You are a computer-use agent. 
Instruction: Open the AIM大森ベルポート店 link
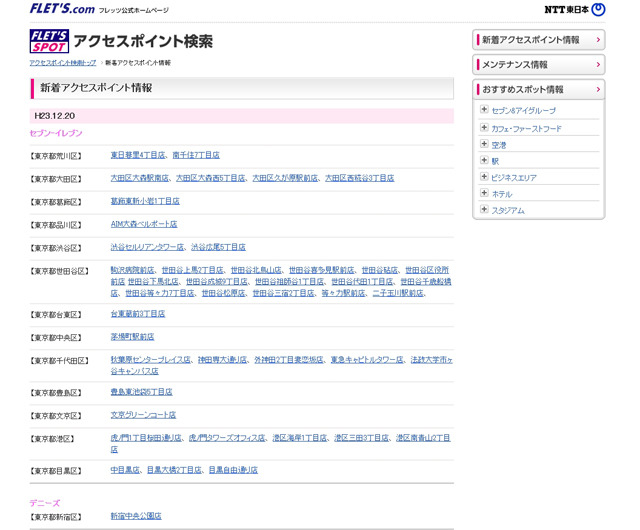[144, 224]
